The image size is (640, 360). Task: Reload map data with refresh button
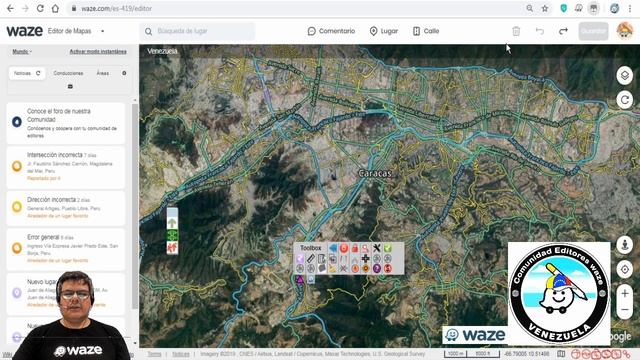coord(624,100)
